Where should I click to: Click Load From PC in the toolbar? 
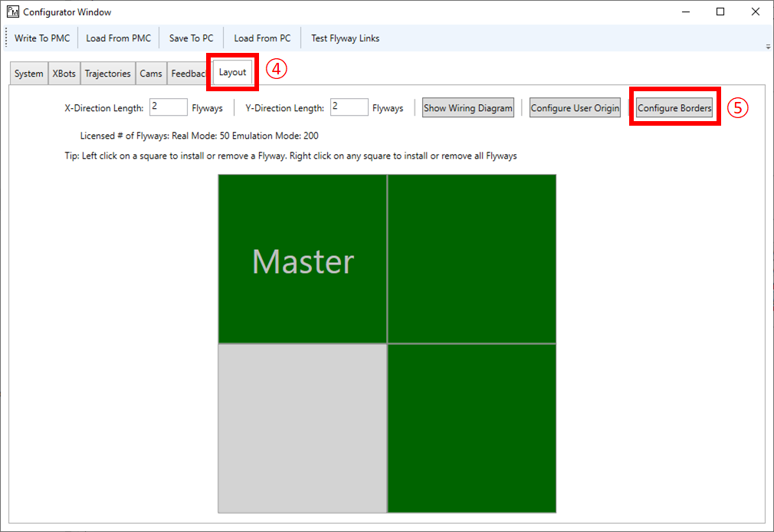click(262, 38)
